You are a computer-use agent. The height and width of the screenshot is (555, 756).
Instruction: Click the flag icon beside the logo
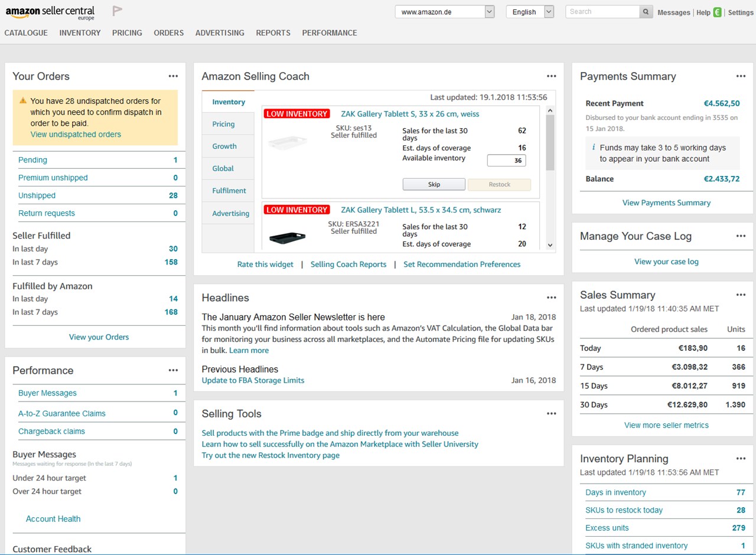click(118, 11)
